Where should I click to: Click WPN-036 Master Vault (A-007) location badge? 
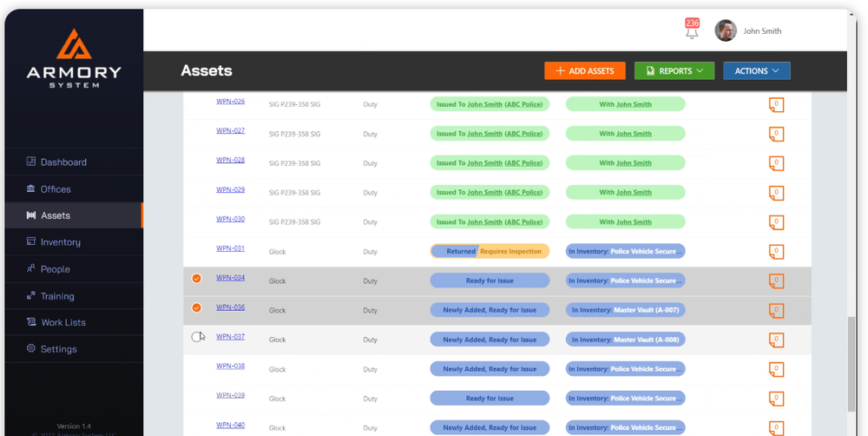626,310
